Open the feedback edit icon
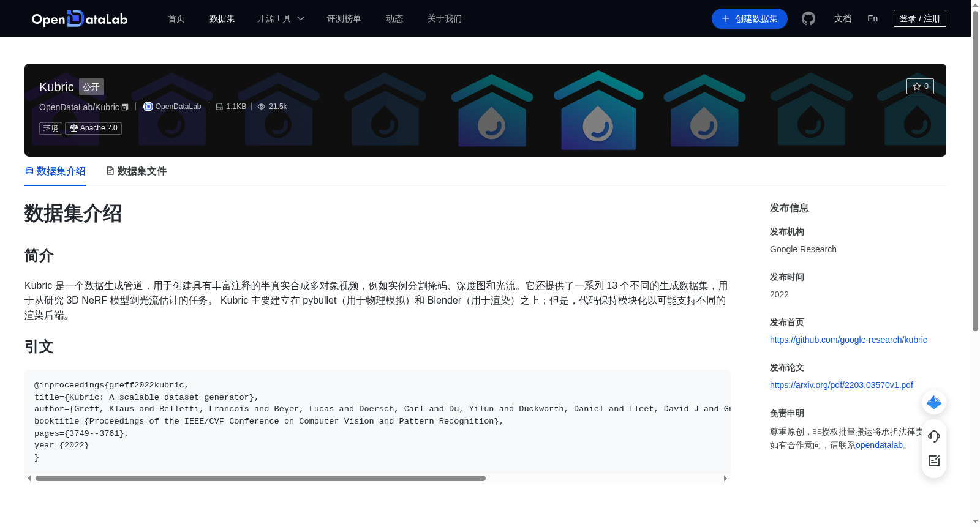 click(934, 461)
